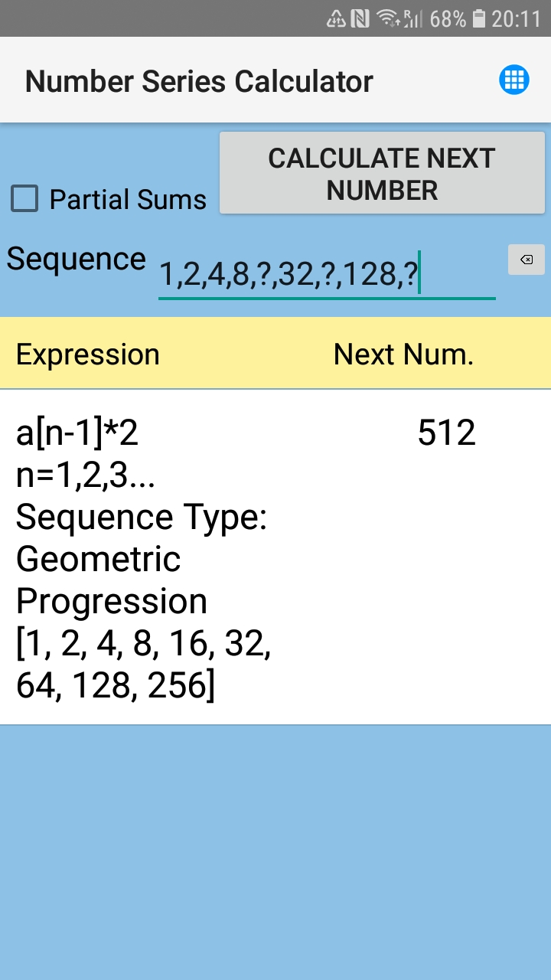Screen dimensions: 551x980
Task: Tap the Wi-Fi status icon
Action: point(389,18)
